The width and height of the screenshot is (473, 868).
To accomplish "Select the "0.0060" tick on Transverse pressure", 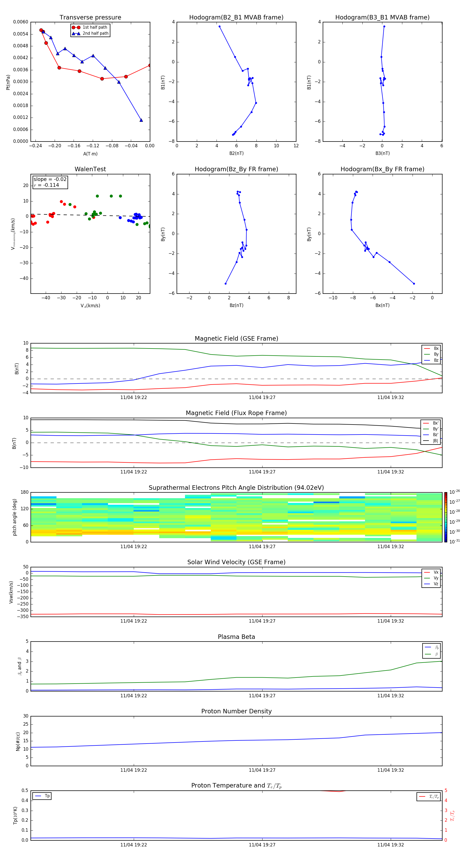I will pos(20,22).
